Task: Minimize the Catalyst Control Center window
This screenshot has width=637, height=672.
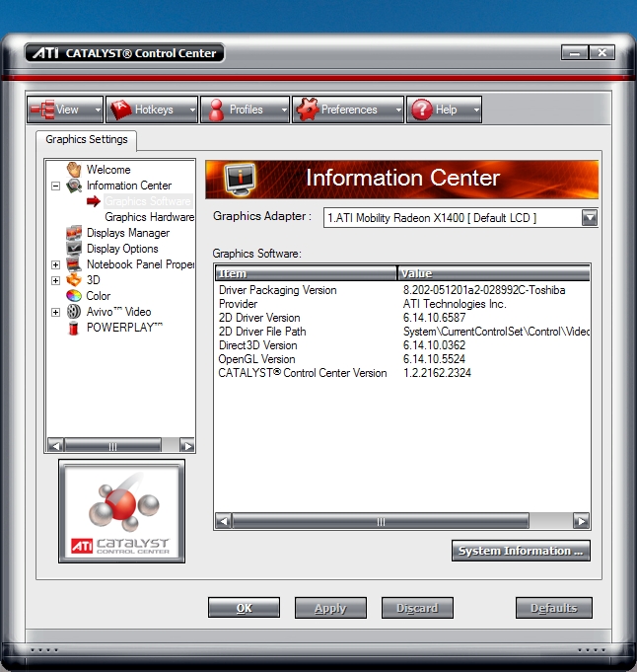Action: pyautogui.click(x=575, y=53)
